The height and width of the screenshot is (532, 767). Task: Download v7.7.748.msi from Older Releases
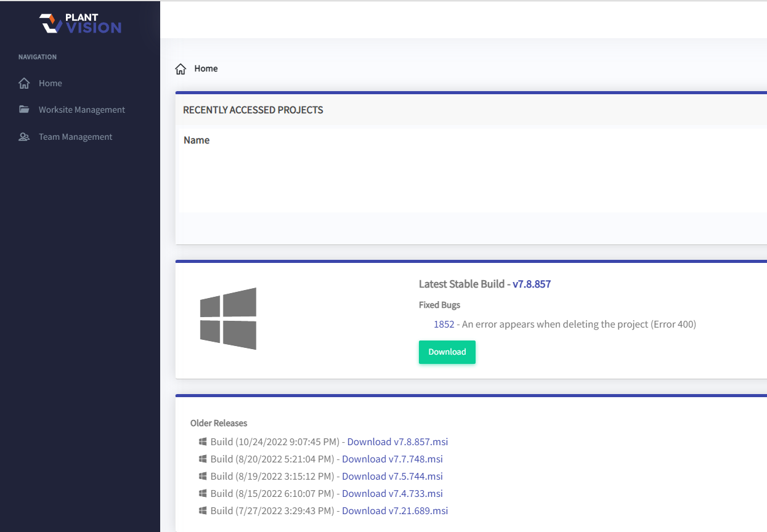(392, 458)
